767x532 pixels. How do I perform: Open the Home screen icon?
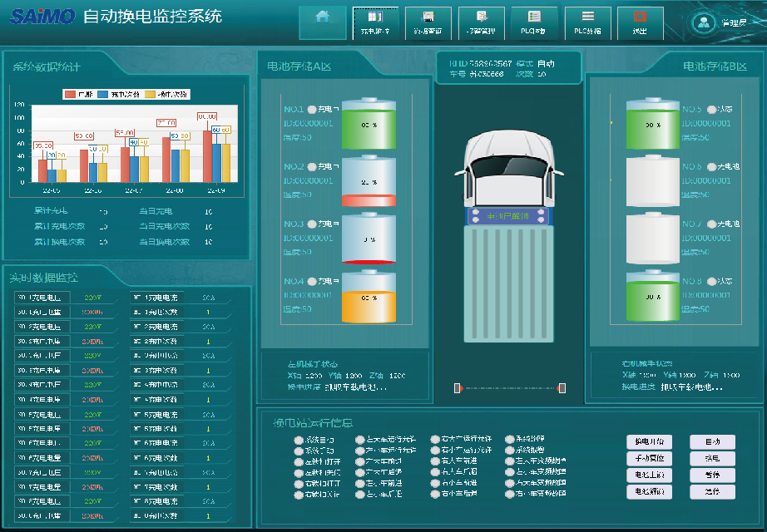click(323, 22)
